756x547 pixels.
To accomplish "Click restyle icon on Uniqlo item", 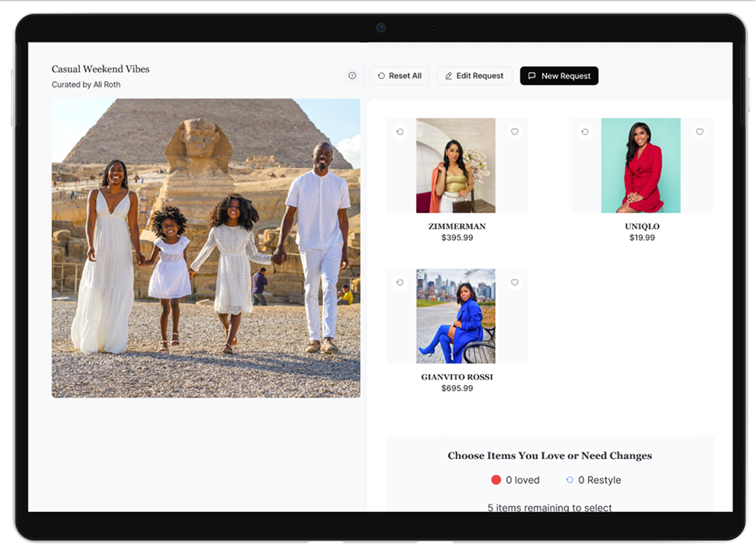I will 585,132.
